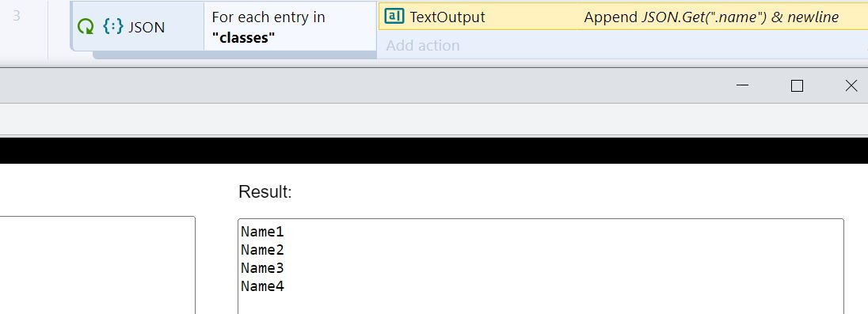Minimize the preview window
Image resolution: width=868 pixels, height=314 pixels.
tap(743, 85)
